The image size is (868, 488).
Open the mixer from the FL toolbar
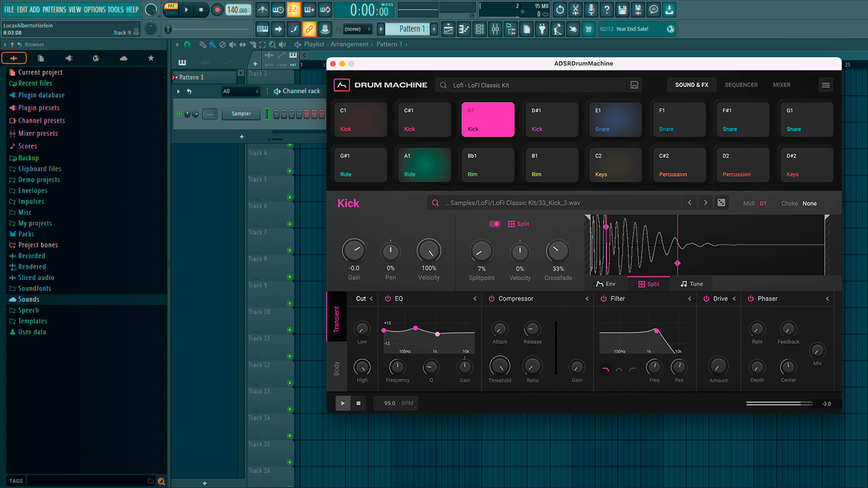pyautogui.click(x=495, y=29)
